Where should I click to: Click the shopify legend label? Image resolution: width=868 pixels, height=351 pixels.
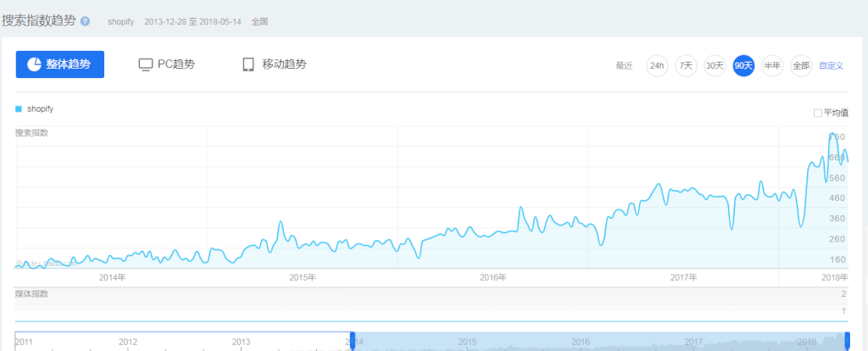(40, 109)
